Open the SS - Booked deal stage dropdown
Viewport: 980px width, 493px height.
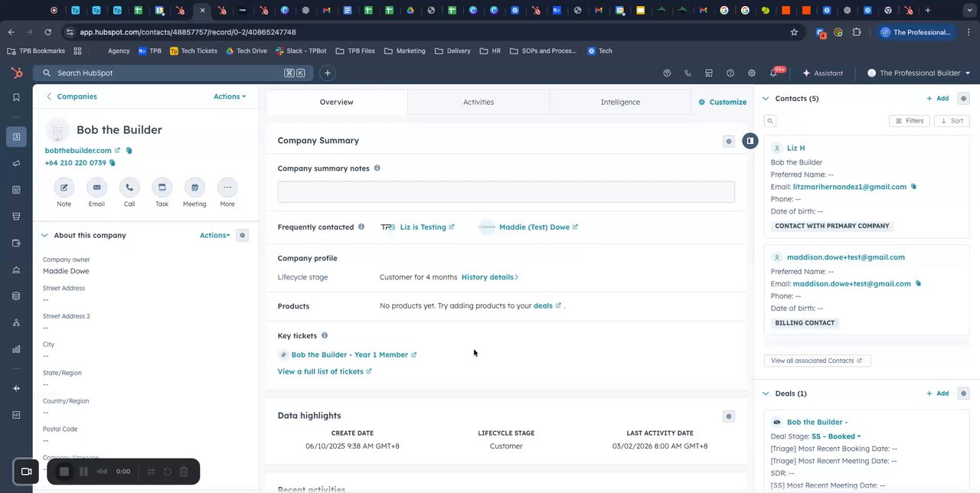coord(836,436)
